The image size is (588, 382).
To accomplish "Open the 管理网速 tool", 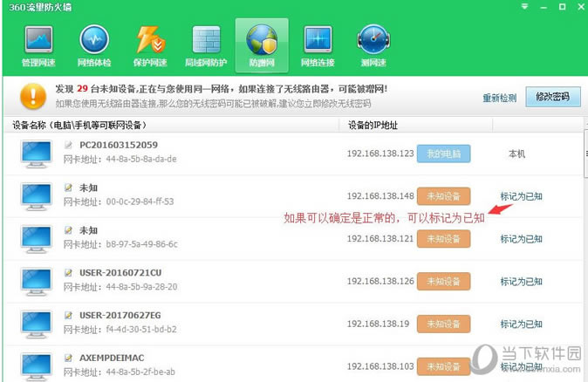I will (38, 45).
